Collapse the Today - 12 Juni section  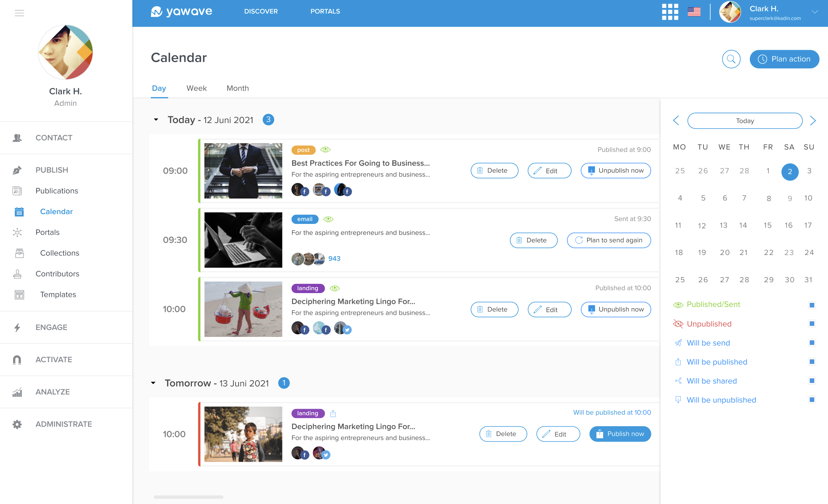click(x=156, y=120)
